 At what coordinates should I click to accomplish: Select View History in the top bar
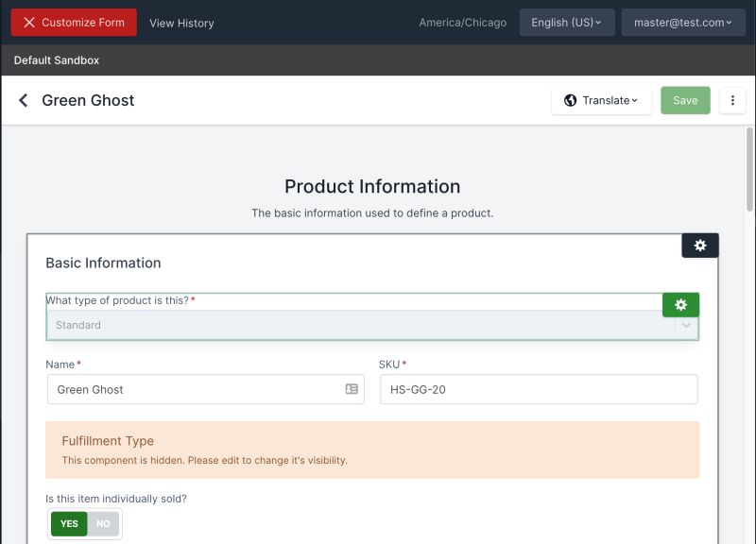(181, 23)
